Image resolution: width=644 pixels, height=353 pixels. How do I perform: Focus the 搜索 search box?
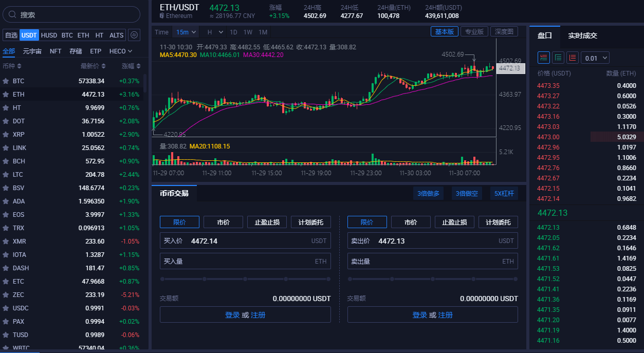71,15
